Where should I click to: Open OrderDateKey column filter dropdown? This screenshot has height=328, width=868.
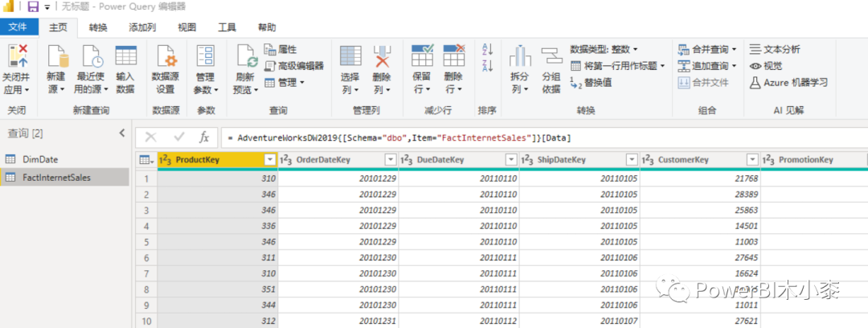[391, 160]
